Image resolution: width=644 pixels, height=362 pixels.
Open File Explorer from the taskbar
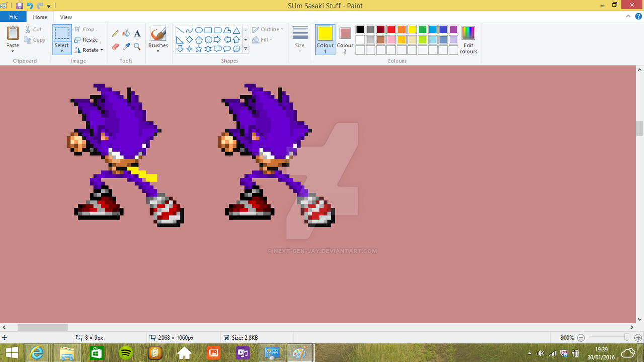click(67, 353)
